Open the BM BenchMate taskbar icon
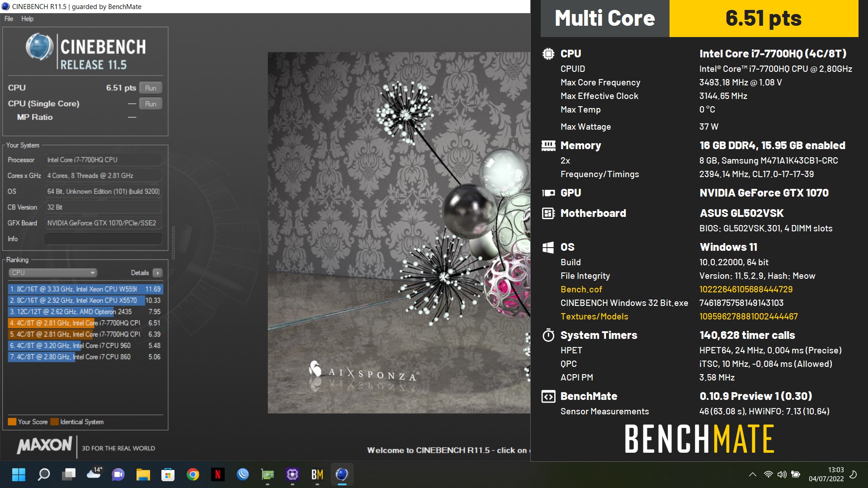Image resolution: width=868 pixels, height=488 pixels. pyautogui.click(x=317, y=474)
